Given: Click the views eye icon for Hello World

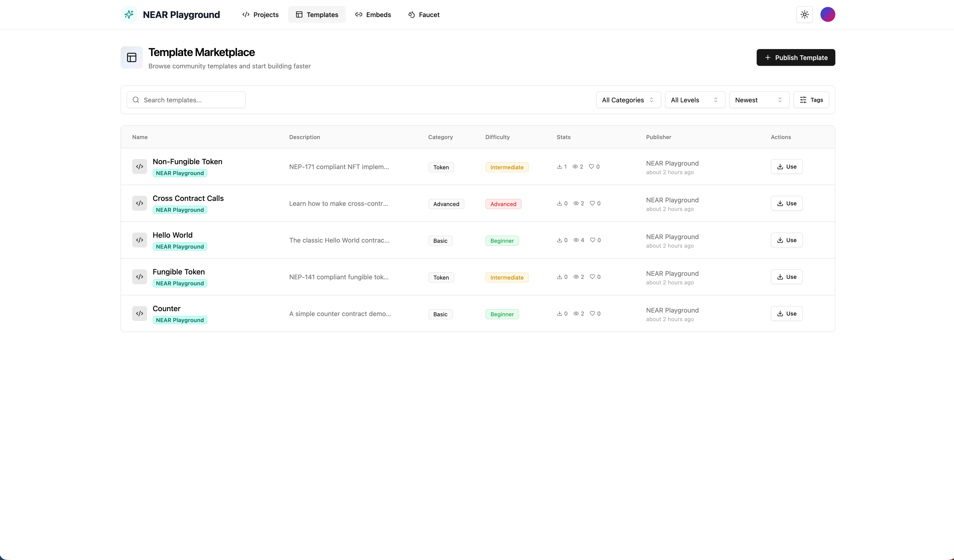Looking at the screenshot, I should coord(576,240).
